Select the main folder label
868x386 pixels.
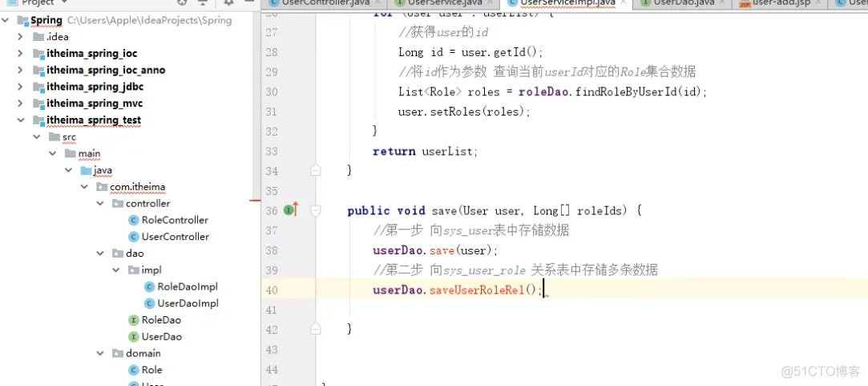89,153
